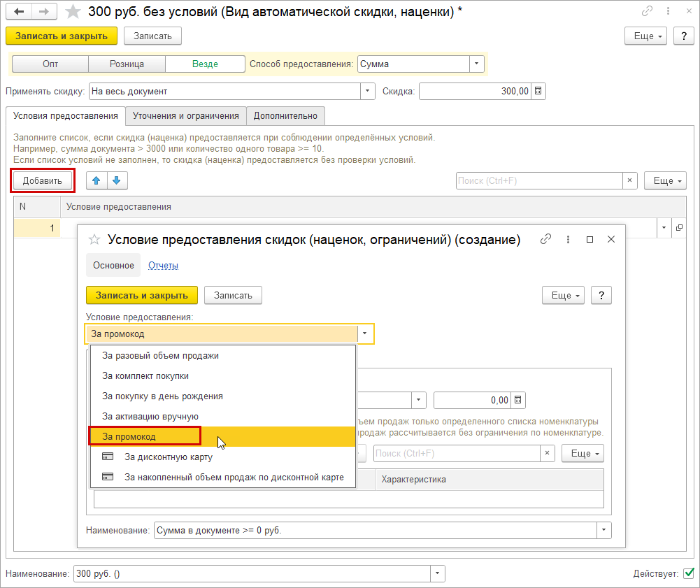
Task: Copy link icon in main title bar
Action: pyautogui.click(x=648, y=12)
